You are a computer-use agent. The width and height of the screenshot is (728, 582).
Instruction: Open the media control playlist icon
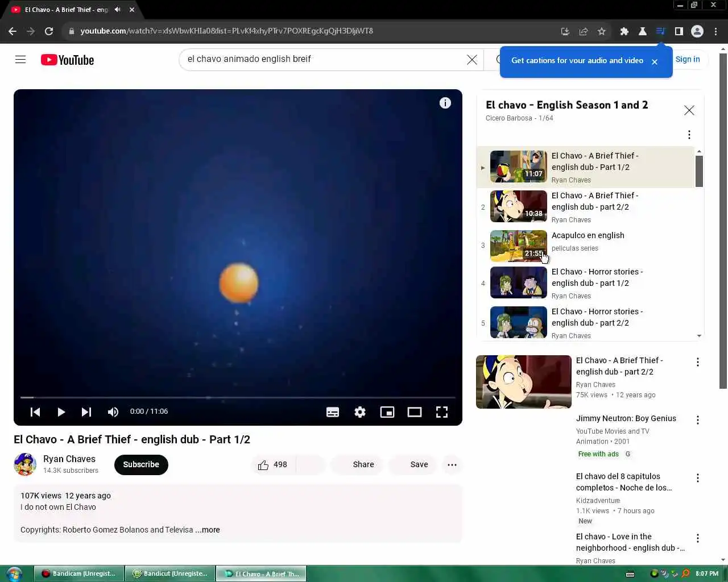661,31
